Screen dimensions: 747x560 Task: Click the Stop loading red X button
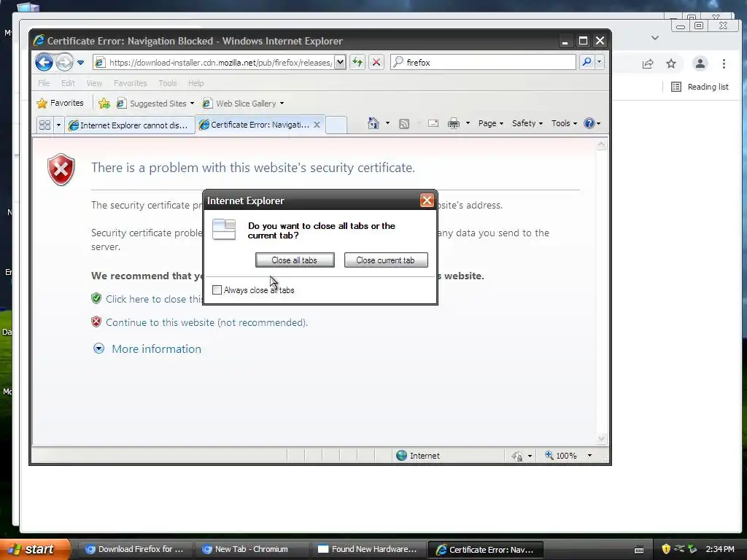click(x=376, y=62)
